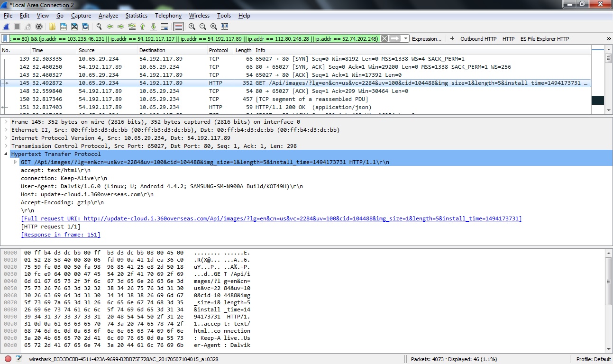Click the Expression… button
Image resolution: width=613 pixels, height=364 pixels.
[x=426, y=39]
